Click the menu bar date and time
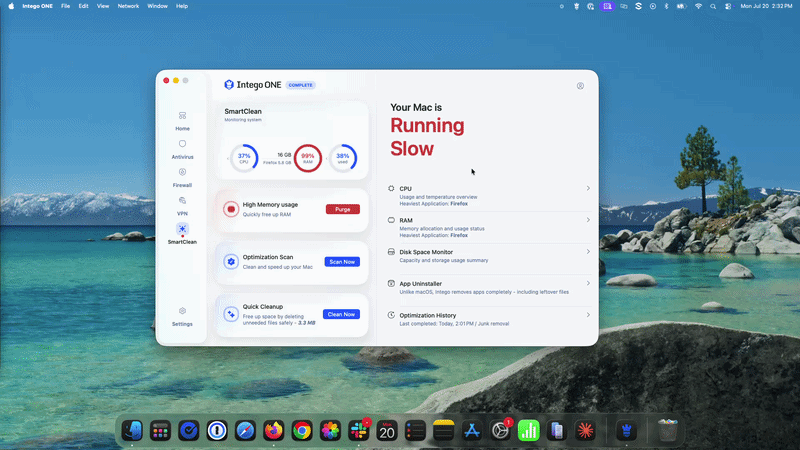This screenshot has height=450, width=800. point(766,6)
